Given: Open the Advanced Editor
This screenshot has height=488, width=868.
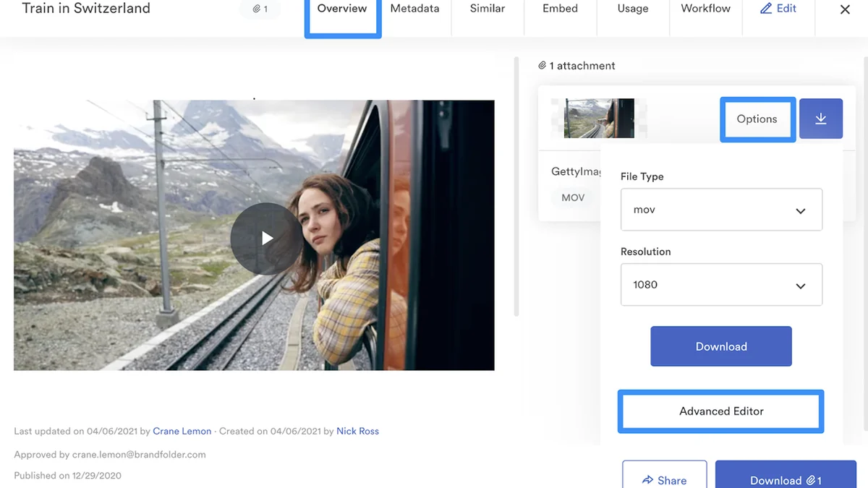Looking at the screenshot, I should point(721,411).
